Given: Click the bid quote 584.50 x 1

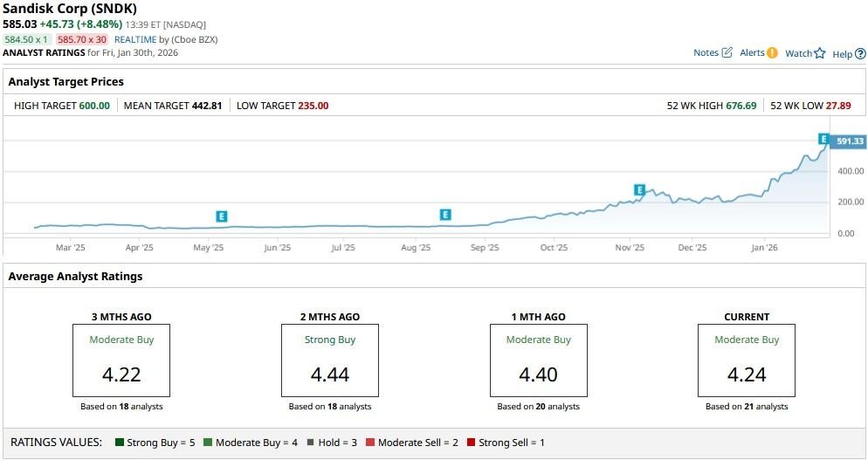Looking at the screenshot, I should coord(26,39).
